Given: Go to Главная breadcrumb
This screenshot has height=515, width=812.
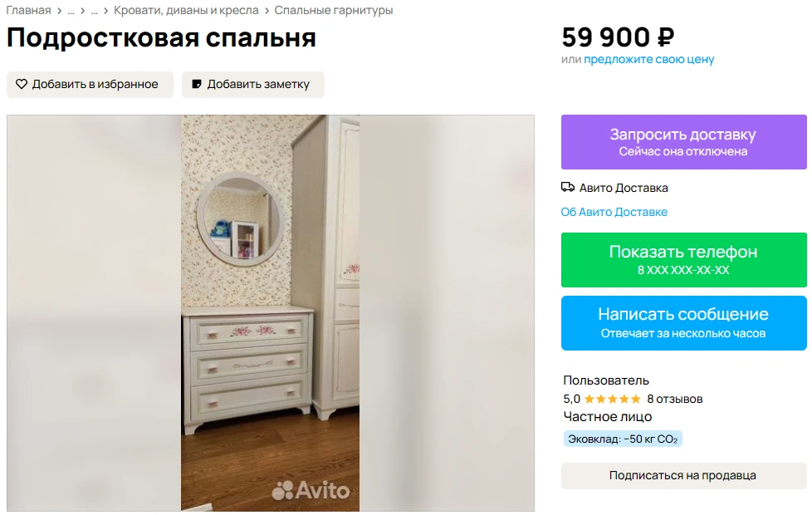Looking at the screenshot, I should coord(28,10).
